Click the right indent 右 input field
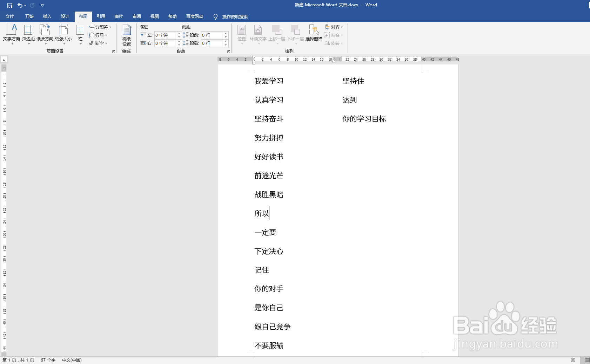The width and height of the screenshot is (590, 364). coord(165,43)
